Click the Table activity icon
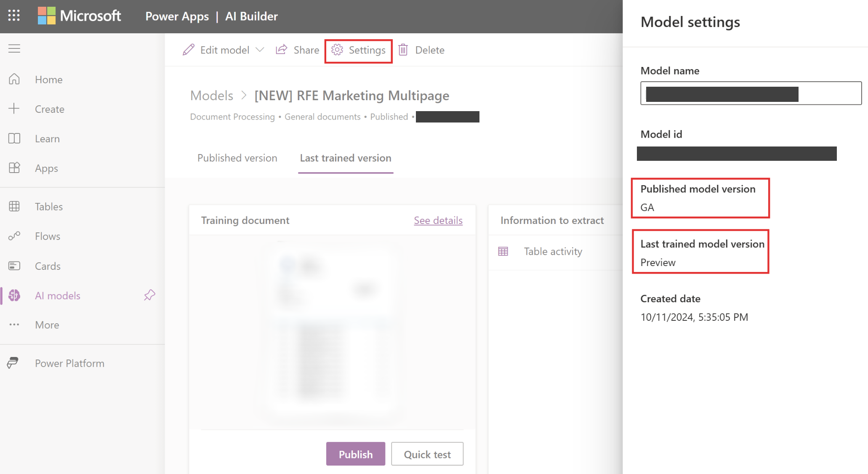The image size is (868, 474). pyautogui.click(x=503, y=251)
